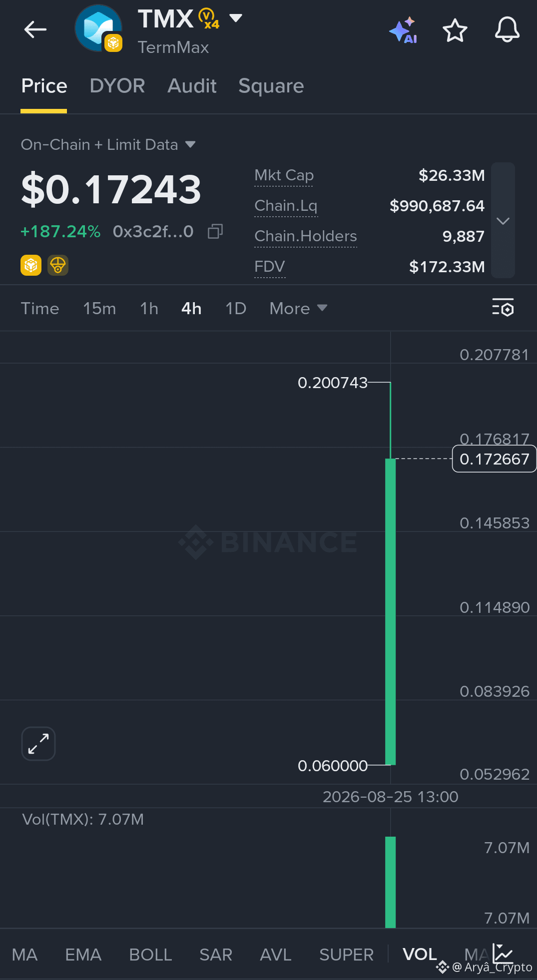Tap the 0.060000 low price label
The width and height of the screenshot is (537, 980).
pos(333,766)
